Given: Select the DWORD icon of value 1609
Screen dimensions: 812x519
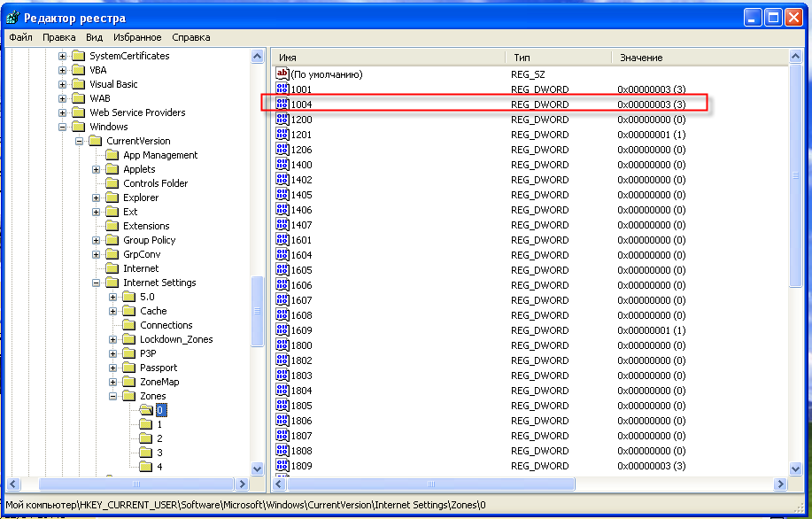Looking at the screenshot, I should (282, 329).
